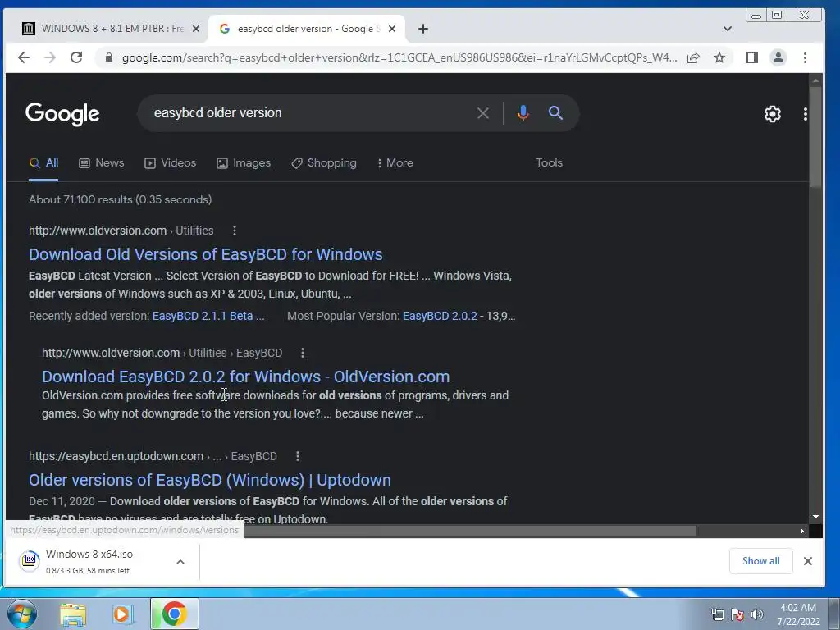The height and width of the screenshot is (630, 840).
Task: Open Windows Explorer from the taskbar
Action: (x=73, y=614)
